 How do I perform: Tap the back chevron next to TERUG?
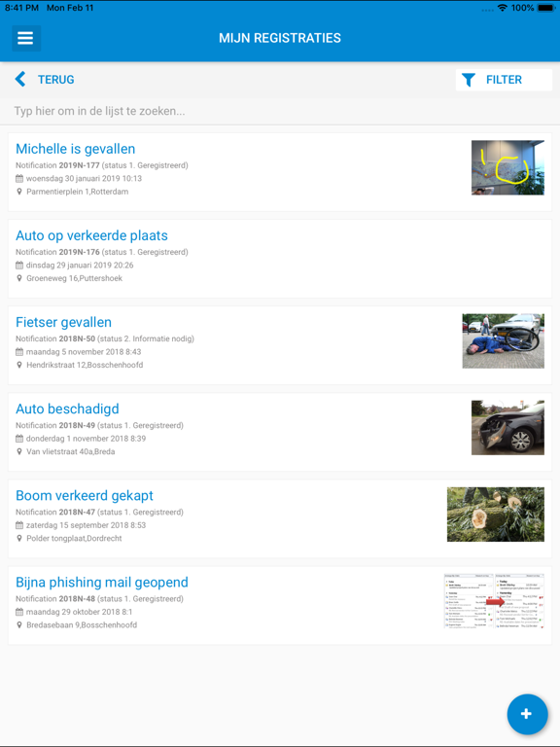tap(20, 79)
